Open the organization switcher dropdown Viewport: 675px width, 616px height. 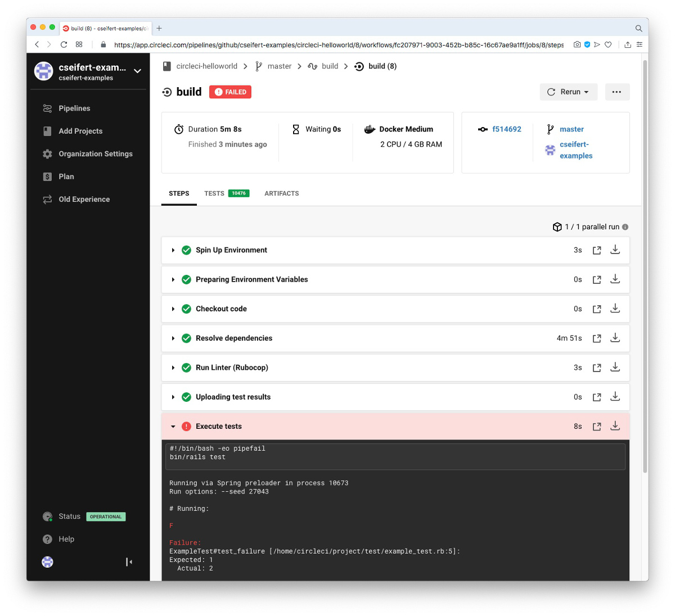[137, 71]
